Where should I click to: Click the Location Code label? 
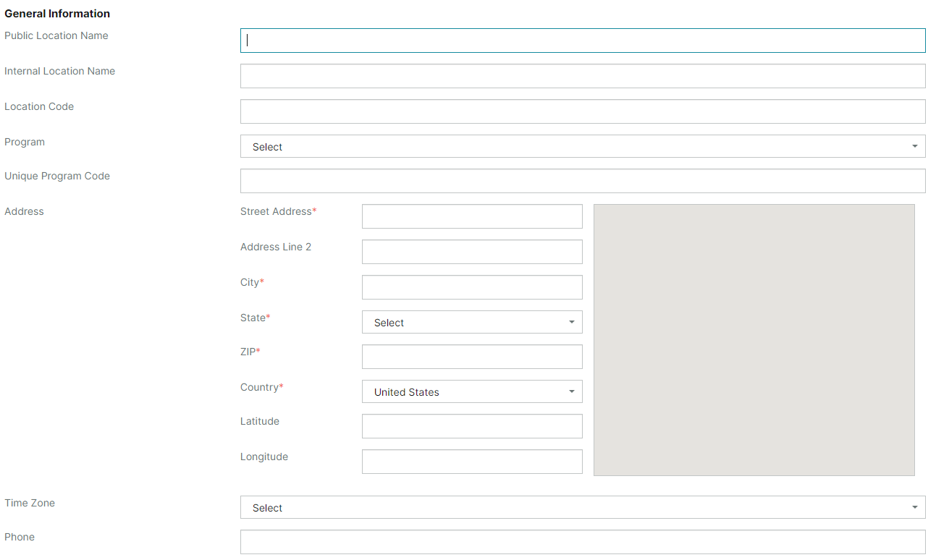[x=39, y=106]
